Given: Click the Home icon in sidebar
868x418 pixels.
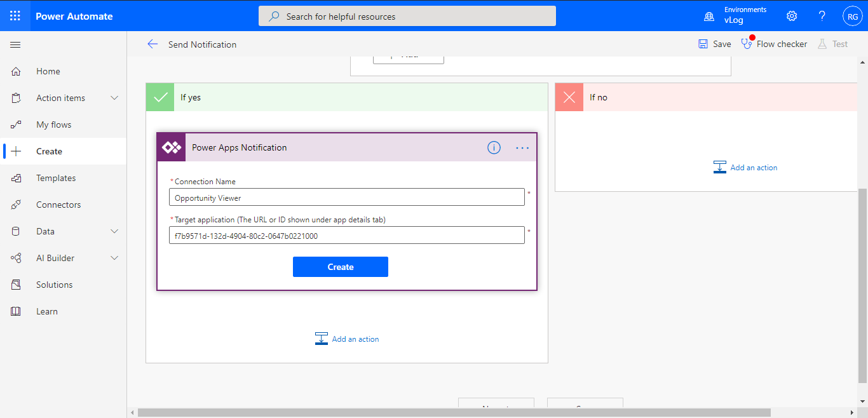Looking at the screenshot, I should click(x=17, y=71).
